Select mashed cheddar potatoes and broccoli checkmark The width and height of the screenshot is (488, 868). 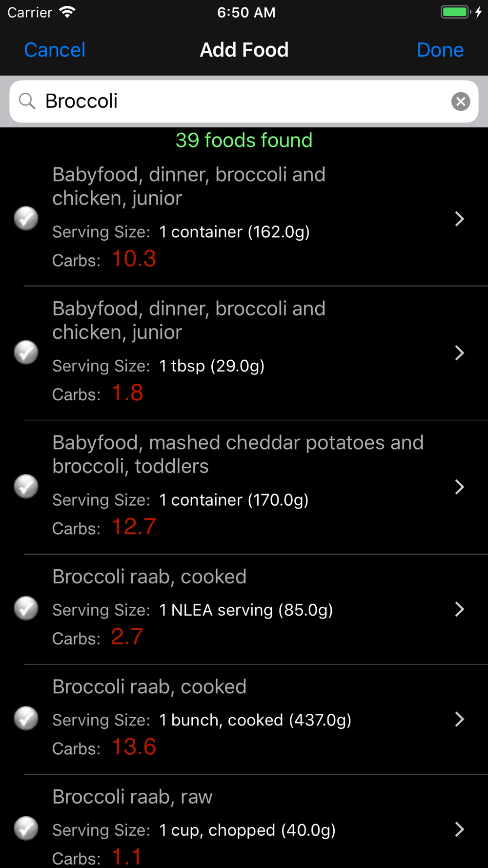tap(26, 486)
